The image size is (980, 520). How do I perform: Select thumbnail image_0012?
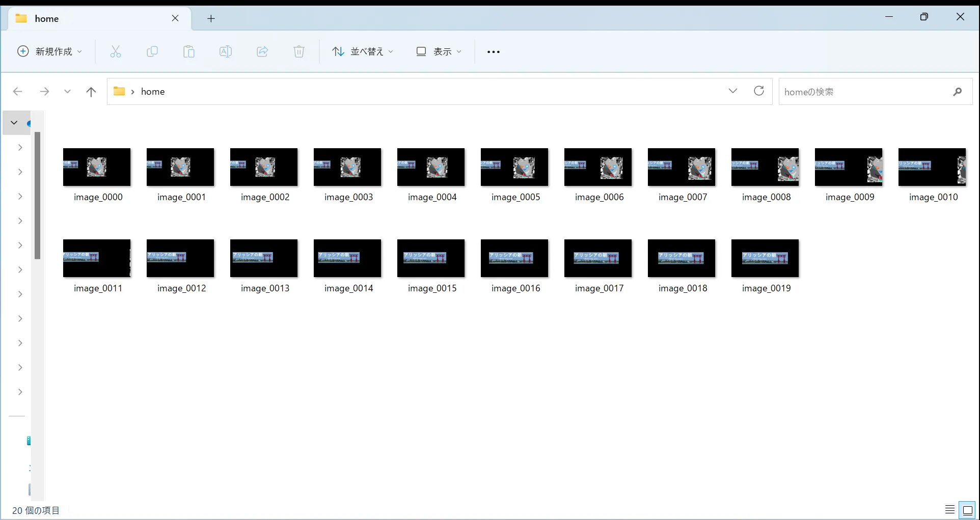pos(180,258)
